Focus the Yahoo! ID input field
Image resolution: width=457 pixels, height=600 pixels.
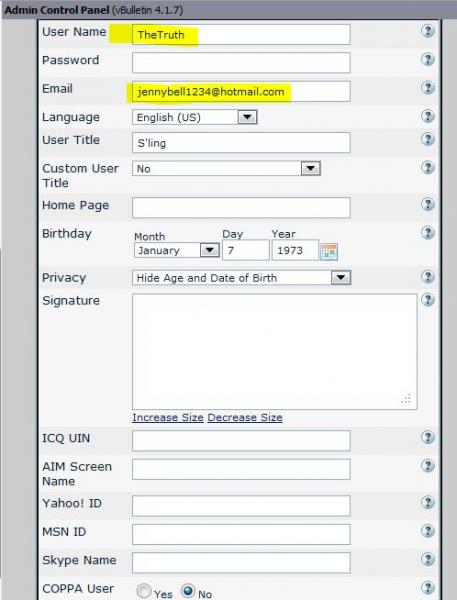coord(241,506)
